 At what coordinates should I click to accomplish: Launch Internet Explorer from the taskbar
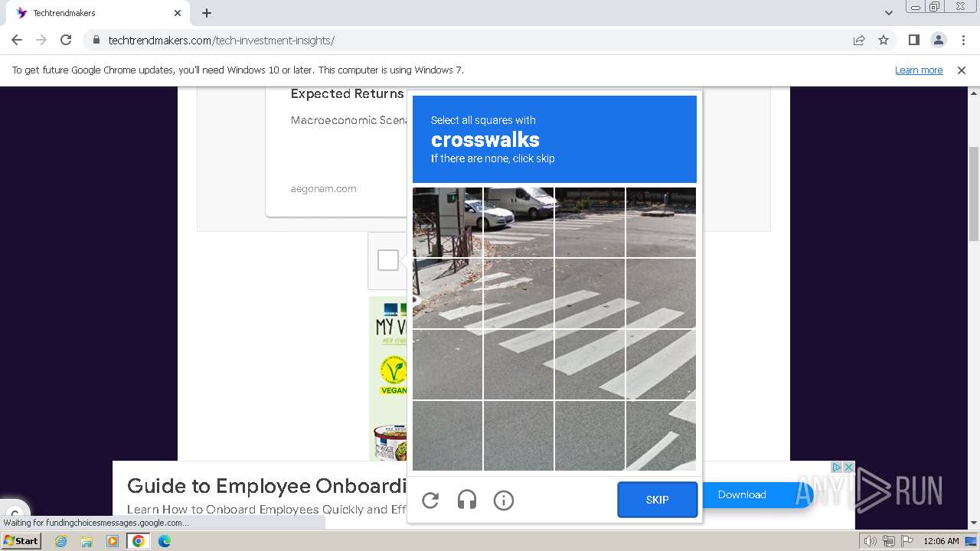[x=61, y=541]
